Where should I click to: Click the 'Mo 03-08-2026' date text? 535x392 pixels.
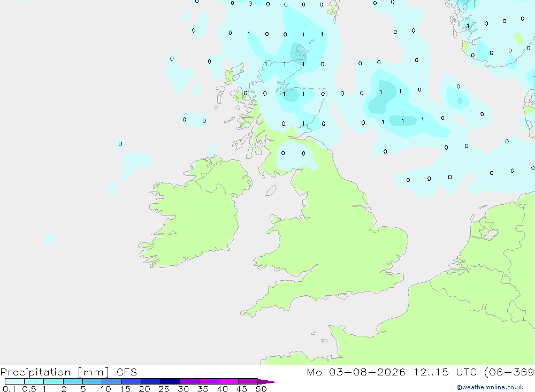tap(356, 372)
